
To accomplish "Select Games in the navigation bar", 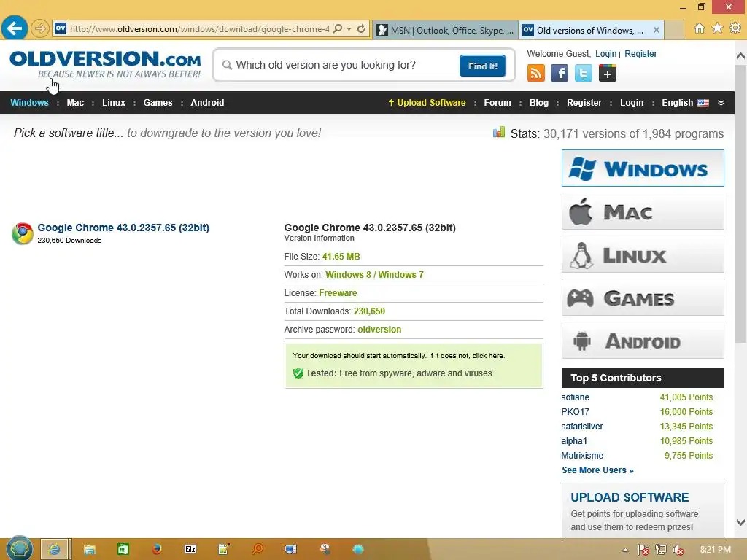I will coord(158,103).
